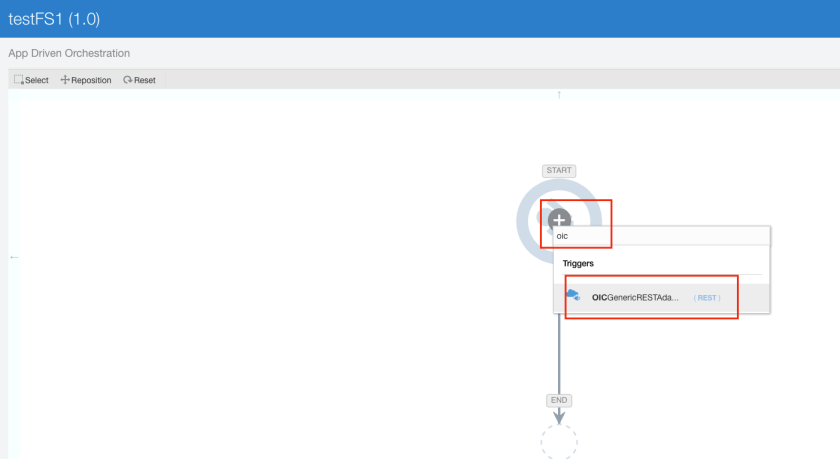The width and height of the screenshot is (840, 459).
Task: Click the testFS1 (1.0) title
Action: coord(54,19)
